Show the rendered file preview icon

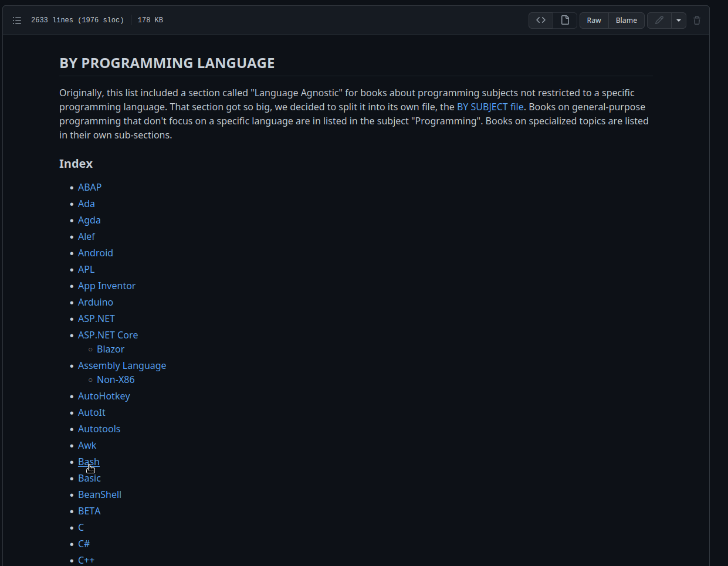[565, 21]
